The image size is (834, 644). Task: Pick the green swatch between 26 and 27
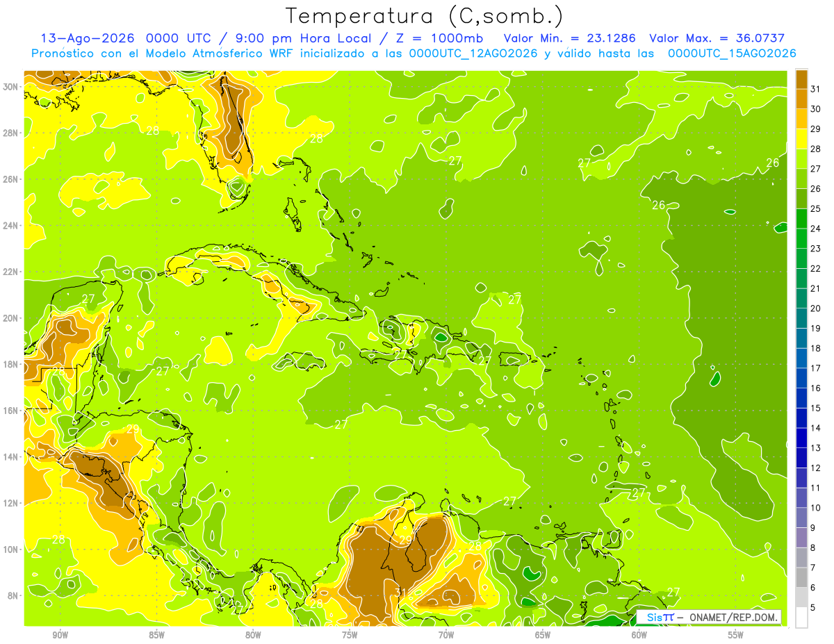[802, 179]
